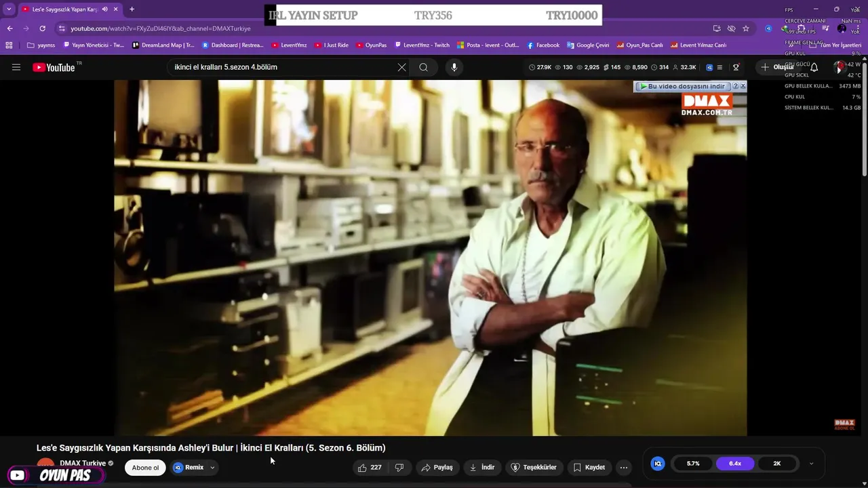Expand the vidIQ stats panel chevron
Image resolution: width=868 pixels, height=488 pixels.
coord(811,464)
